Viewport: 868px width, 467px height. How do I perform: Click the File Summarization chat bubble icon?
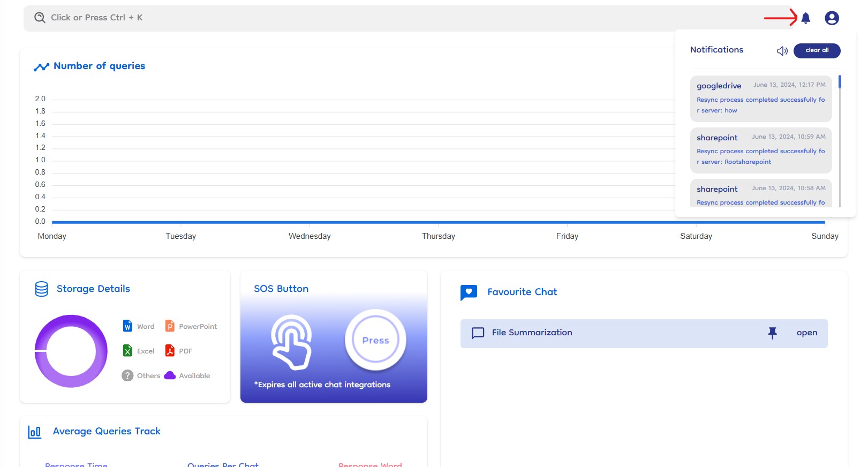click(478, 333)
